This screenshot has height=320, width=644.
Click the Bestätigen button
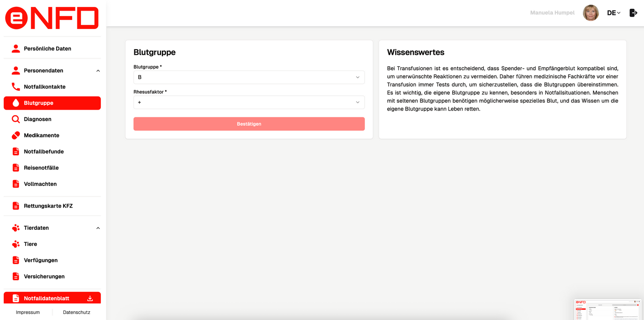tap(249, 124)
